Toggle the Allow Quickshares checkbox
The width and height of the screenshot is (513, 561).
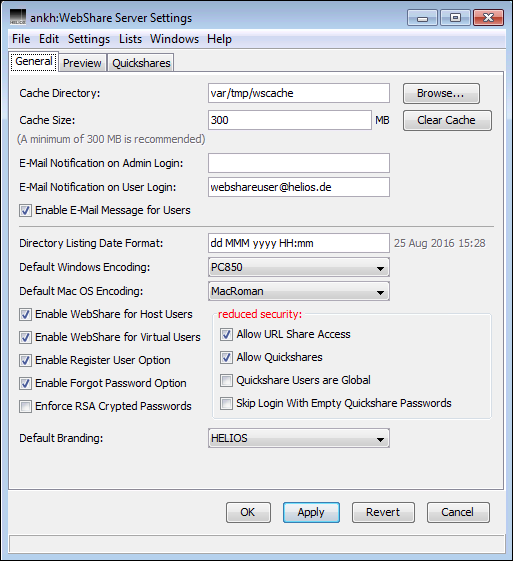(226, 357)
